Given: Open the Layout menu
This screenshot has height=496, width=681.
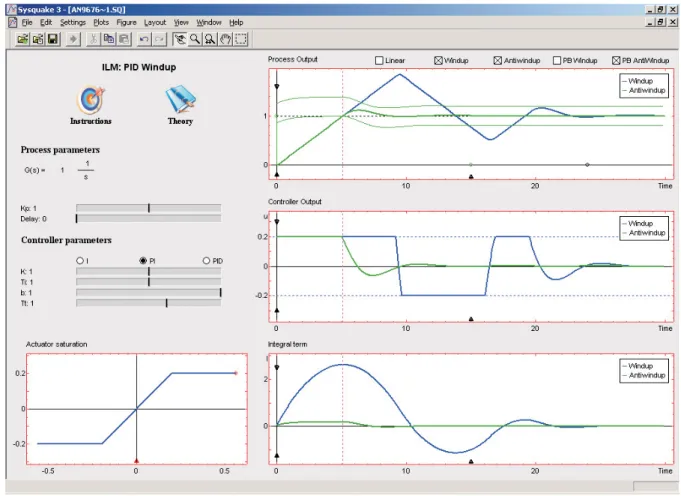Looking at the screenshot, I should [x=155, y=23].
